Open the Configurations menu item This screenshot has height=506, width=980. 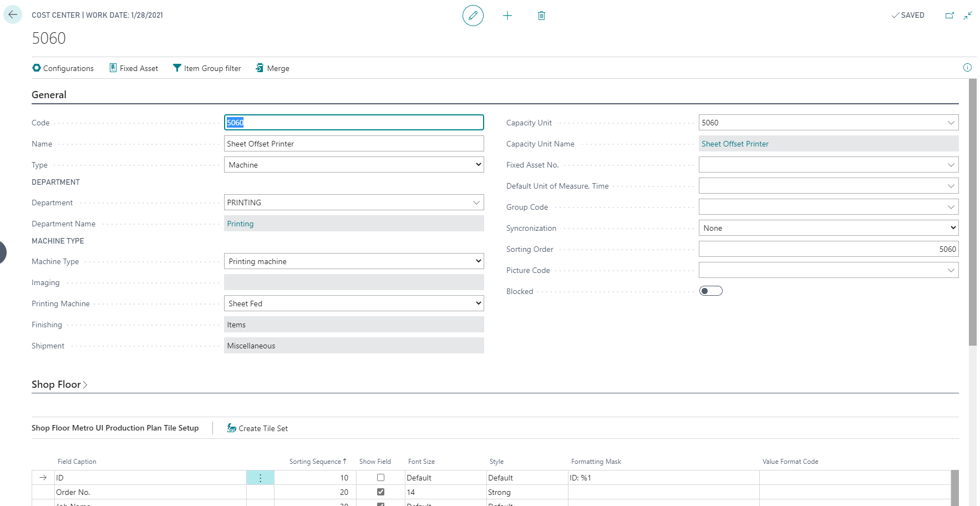tap(63, 68)
